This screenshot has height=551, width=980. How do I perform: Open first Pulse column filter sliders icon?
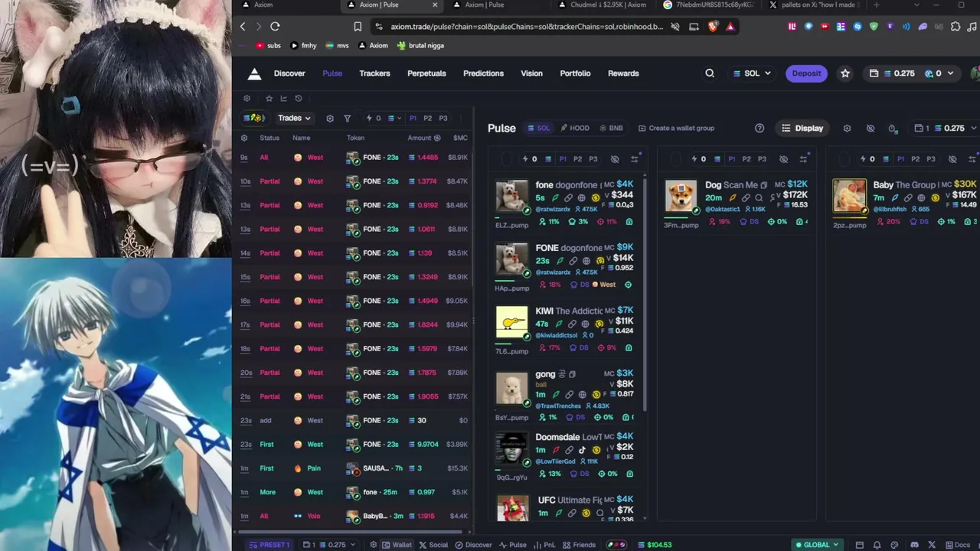point(635,159)
